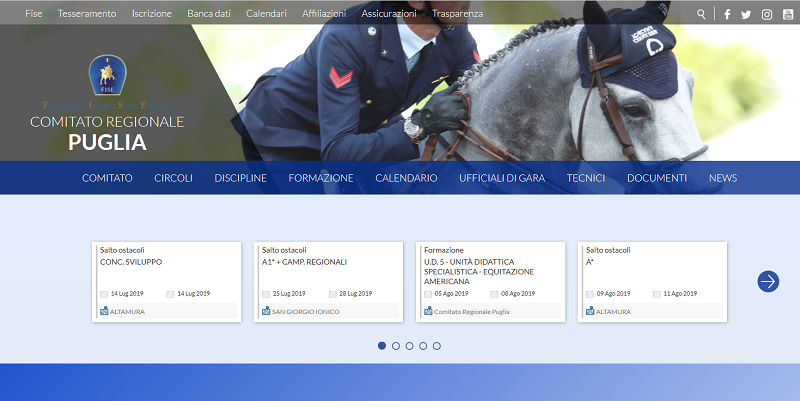Viewport: 800px width, 401px height.
Task: Select fourth carousel page dot
Action: [423, 346]
